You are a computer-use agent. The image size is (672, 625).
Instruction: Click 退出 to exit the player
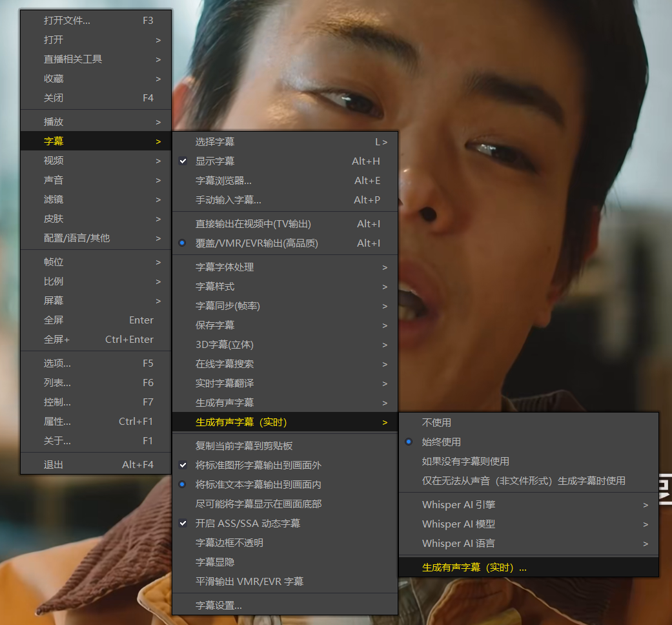[96, 465]
